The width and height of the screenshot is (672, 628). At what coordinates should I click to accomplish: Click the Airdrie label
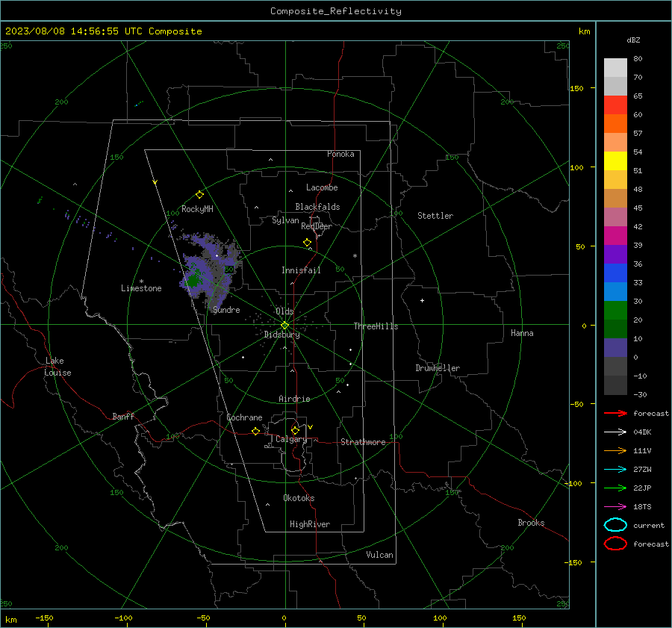[294, 399]
